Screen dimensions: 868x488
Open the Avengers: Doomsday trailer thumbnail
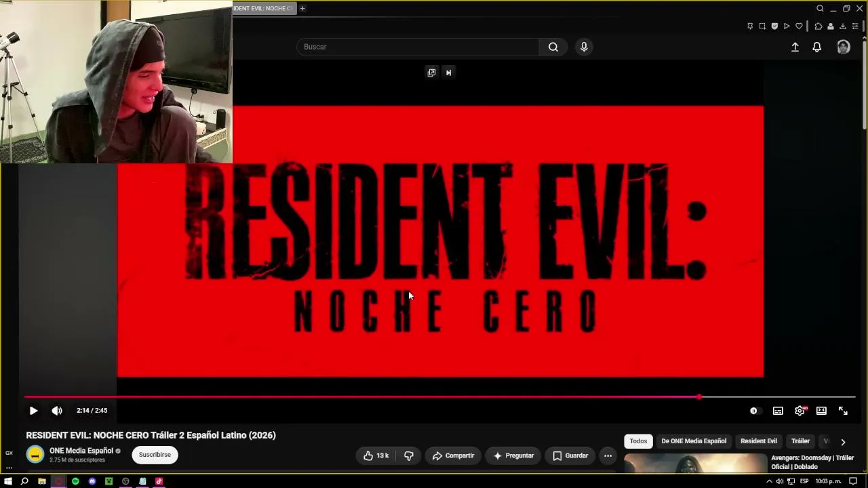pyautogui.click(x=695, y=463)
